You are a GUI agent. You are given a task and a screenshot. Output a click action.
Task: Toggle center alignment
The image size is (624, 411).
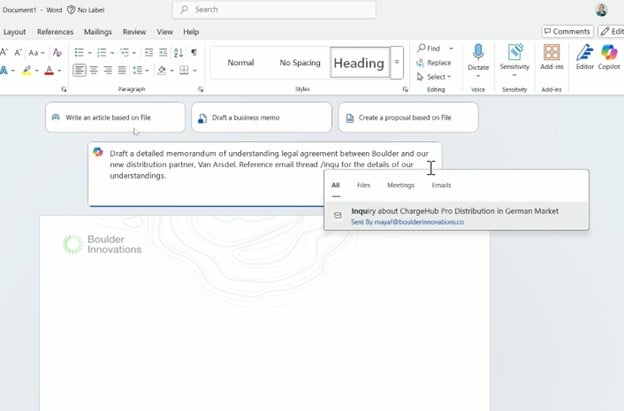coord(94,70)
